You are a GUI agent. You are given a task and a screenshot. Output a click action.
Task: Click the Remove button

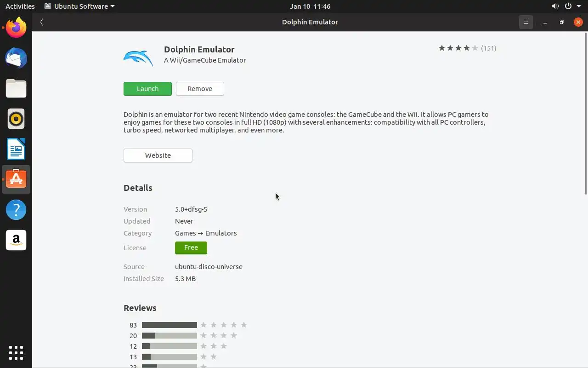200,89
